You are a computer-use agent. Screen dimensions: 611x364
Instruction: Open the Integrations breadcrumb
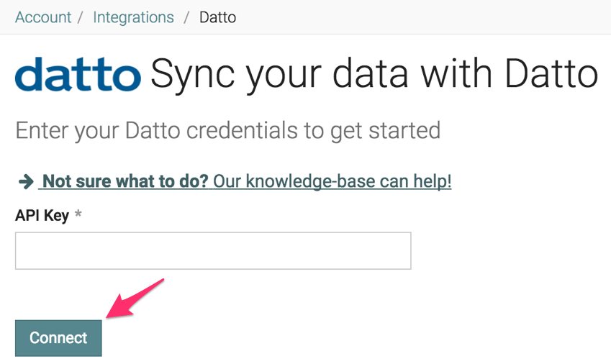[x=133, y=17]
